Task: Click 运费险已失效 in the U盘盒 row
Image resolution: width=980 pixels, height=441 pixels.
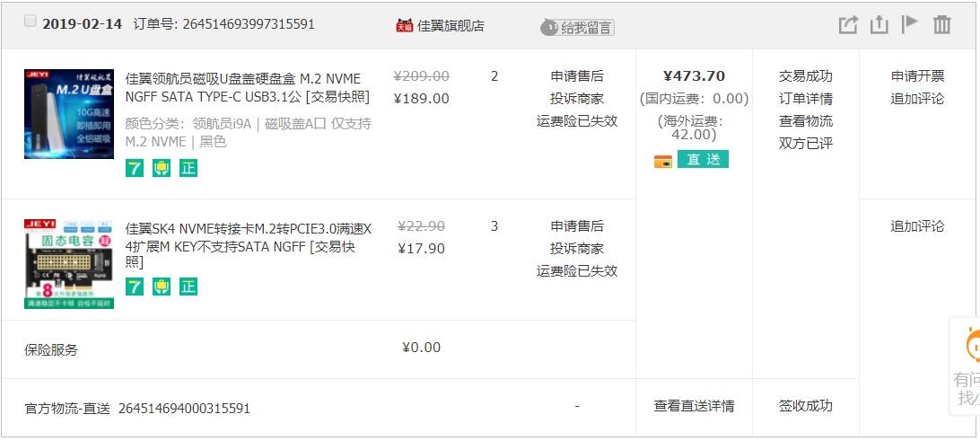Action: pyautogui.click(x=577, y=121)
